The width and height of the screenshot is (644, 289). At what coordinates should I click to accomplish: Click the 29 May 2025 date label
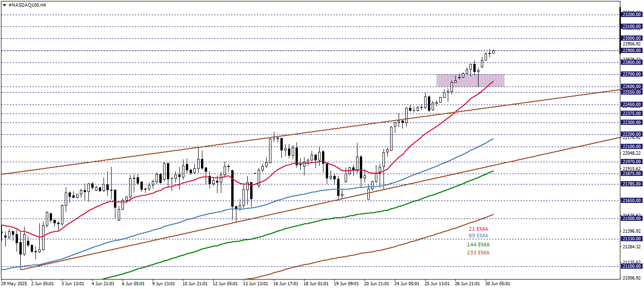click(13, 284)
